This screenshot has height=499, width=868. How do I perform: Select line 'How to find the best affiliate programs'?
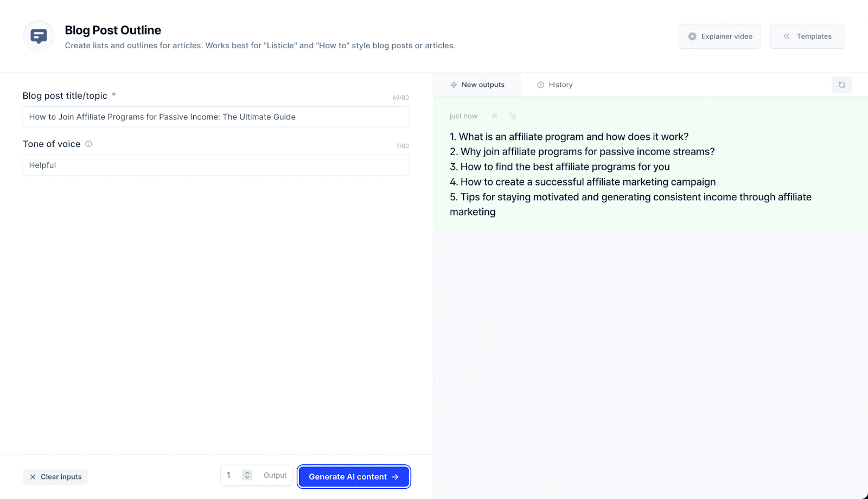560,167
